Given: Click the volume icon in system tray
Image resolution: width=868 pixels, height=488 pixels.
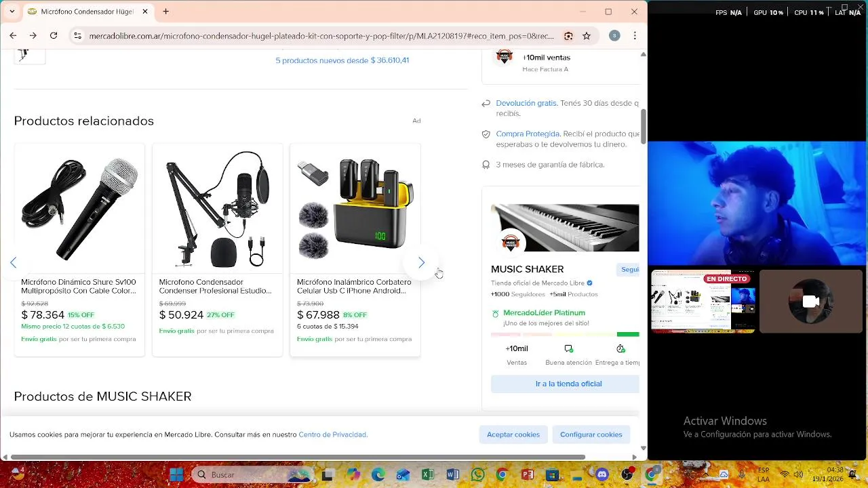Looking at the screenshot, I should click(x=799, y=474).
